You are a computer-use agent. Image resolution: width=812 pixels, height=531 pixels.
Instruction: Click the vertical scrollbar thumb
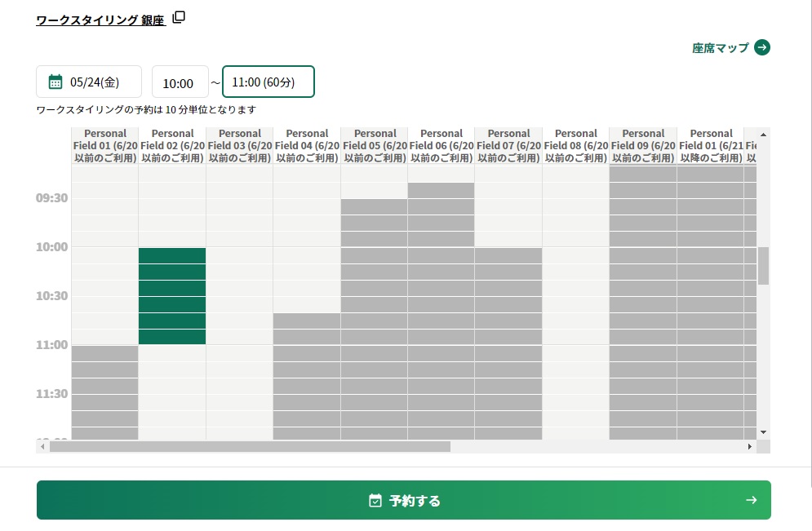(x=763, y=266)
